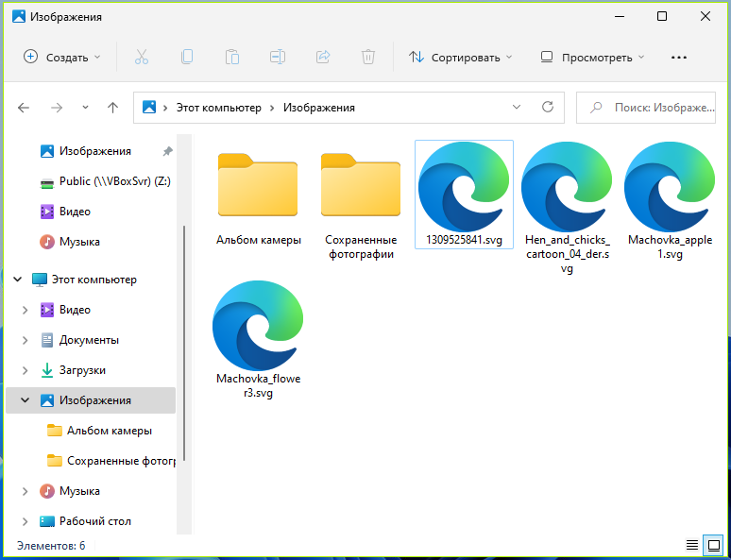The height and width of the screenshot is (560, 731).
Task: Collapse the selected Изображения tree node
Action: click(25, 400)
